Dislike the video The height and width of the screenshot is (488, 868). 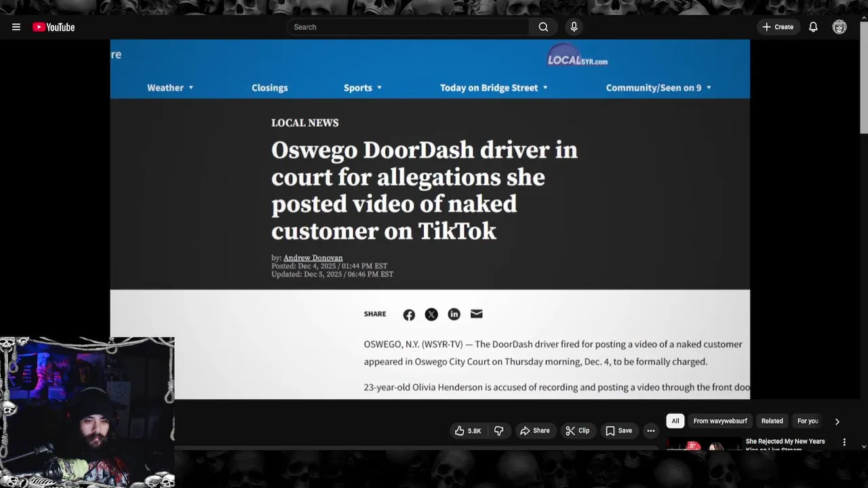tap(498, 430)
